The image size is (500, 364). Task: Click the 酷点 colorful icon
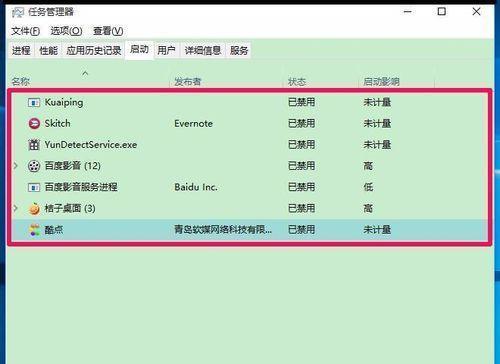click(x=34, y=230)
